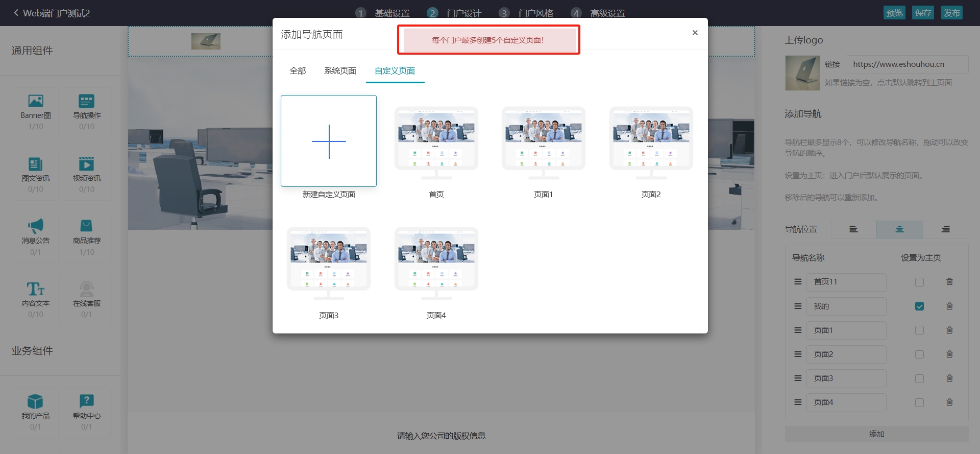Click the 新建自定义页面 plus tile

pyautogui.click(x=329, y=141)
